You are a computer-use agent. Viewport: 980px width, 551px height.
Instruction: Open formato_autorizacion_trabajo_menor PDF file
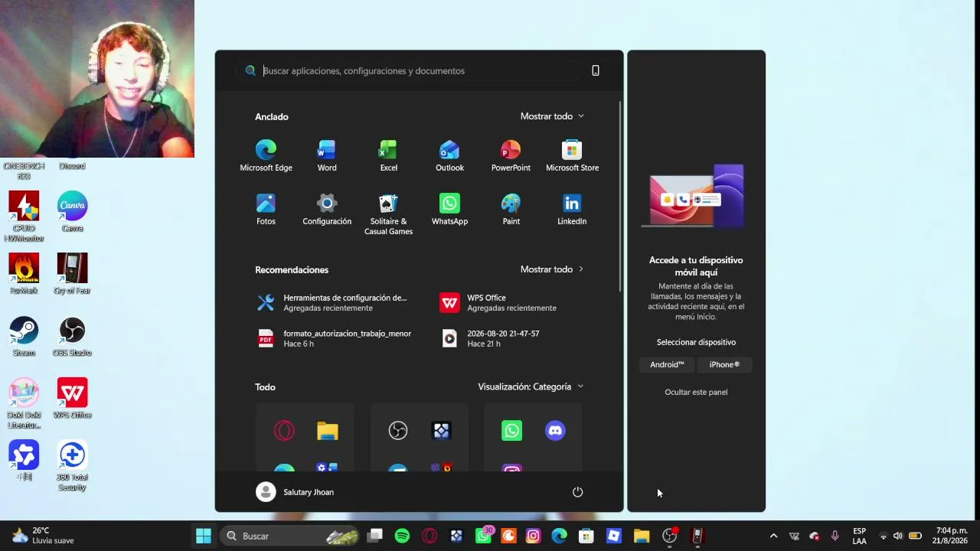(334, 339)
